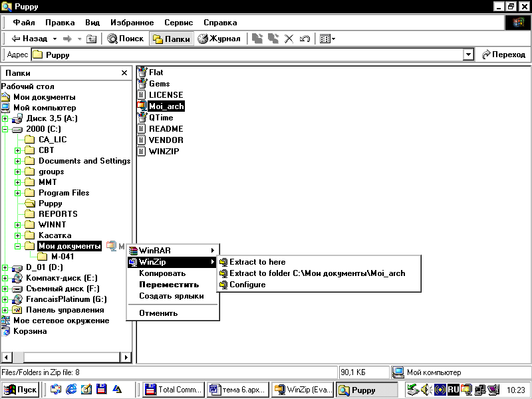Open the Вид menu
Viewport: 532px width, 399px height.
click(92, 23)
